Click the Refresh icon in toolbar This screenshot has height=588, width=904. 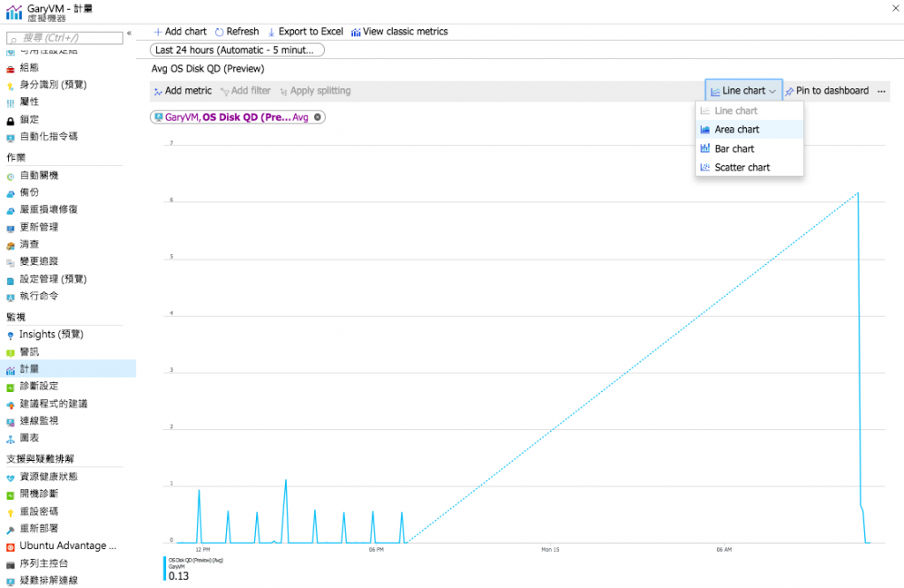219,32
